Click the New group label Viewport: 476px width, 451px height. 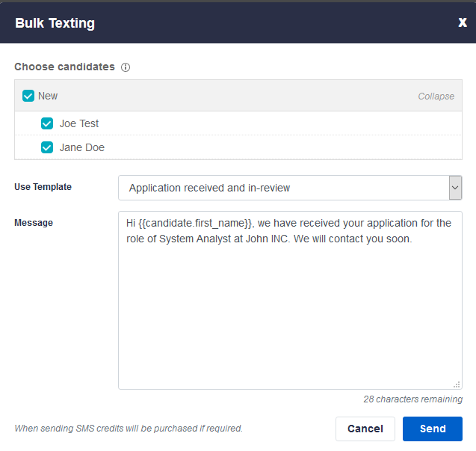click(48, 96)
